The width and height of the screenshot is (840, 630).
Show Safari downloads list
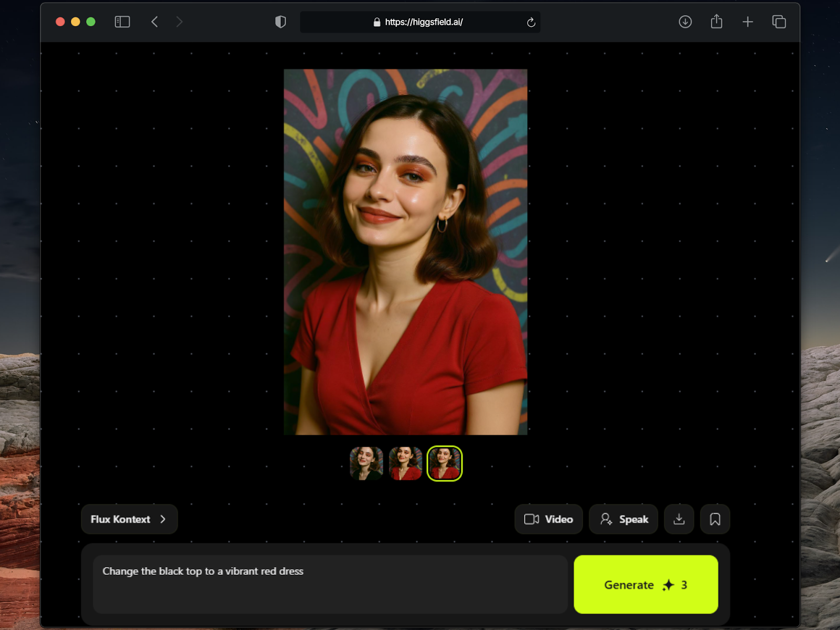[x=685, y=22]
